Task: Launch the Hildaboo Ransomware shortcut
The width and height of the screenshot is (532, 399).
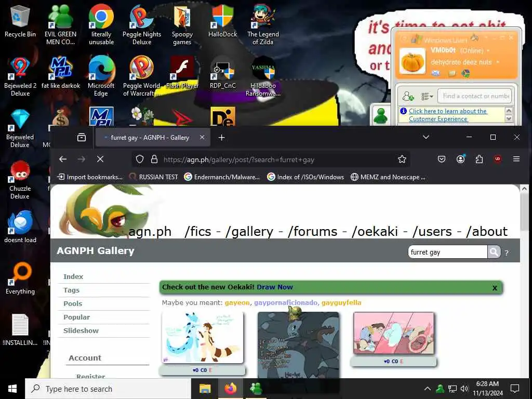Action: (x=263, y=76)
